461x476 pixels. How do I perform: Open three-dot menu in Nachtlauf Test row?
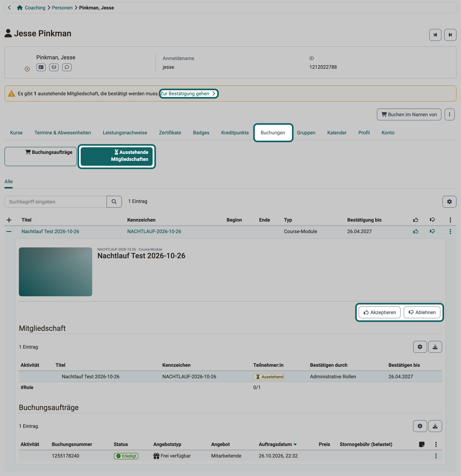click(450, 231)
